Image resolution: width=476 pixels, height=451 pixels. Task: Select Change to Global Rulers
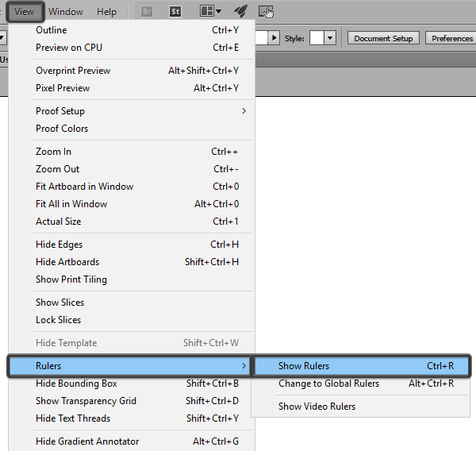pyautogui.click(x=362, y=384)
